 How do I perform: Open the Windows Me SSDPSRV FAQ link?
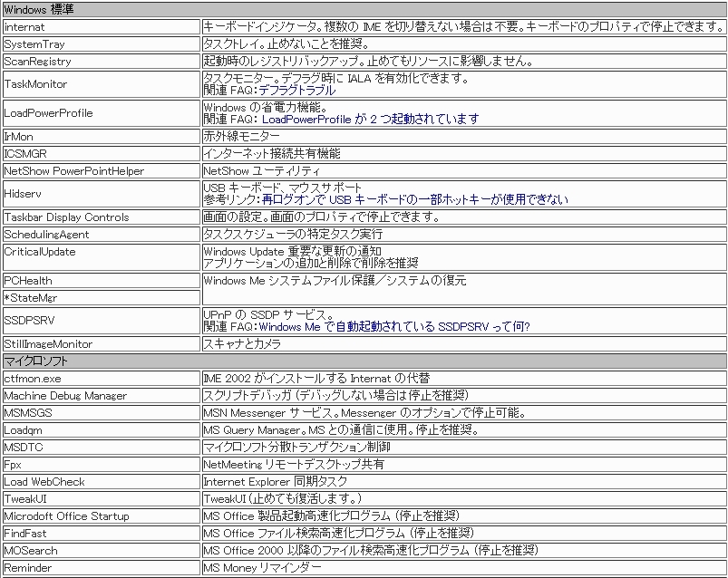(x=394, y=326)
